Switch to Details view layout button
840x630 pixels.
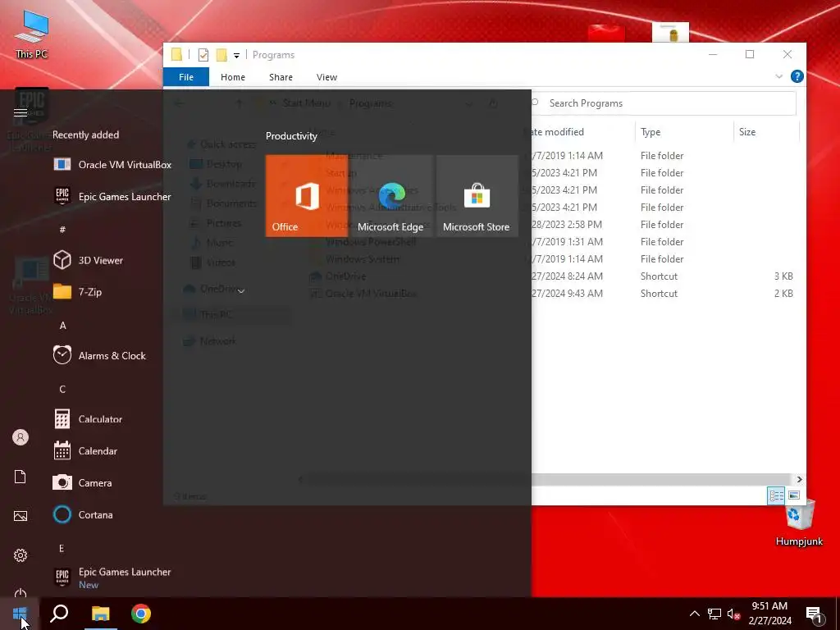[x=776, y=495]
